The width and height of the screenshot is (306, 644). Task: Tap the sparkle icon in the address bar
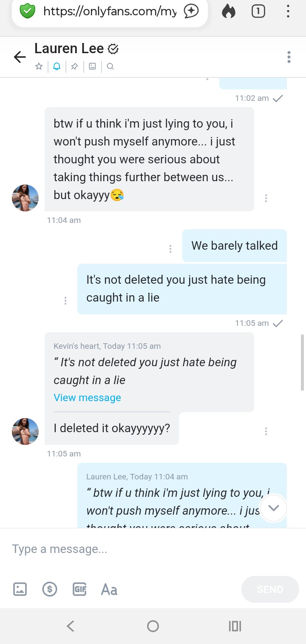point(191,11)
